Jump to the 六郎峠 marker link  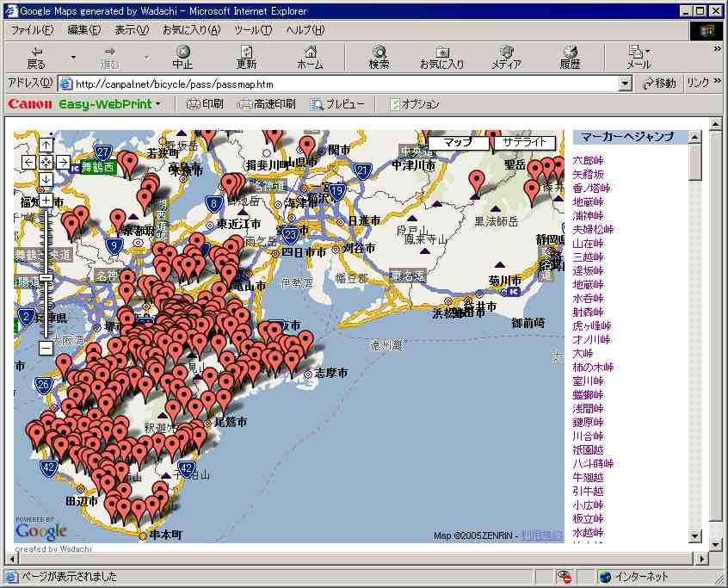[x=588, y=160]
